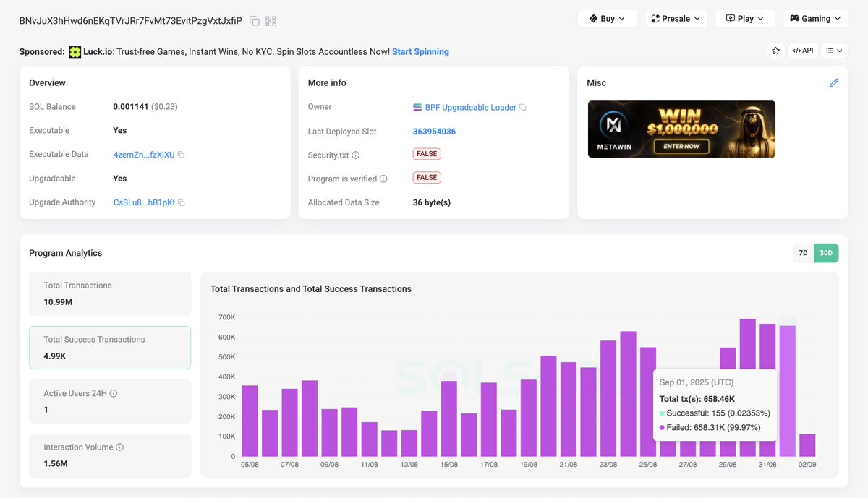The width and height of the screenshot is (868, 498).
Task: Show Program is verified info icon
Action: click(383, 179)
